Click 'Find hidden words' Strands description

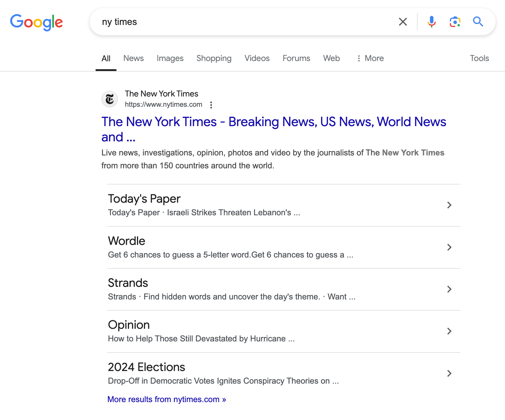tap(232, 297)
